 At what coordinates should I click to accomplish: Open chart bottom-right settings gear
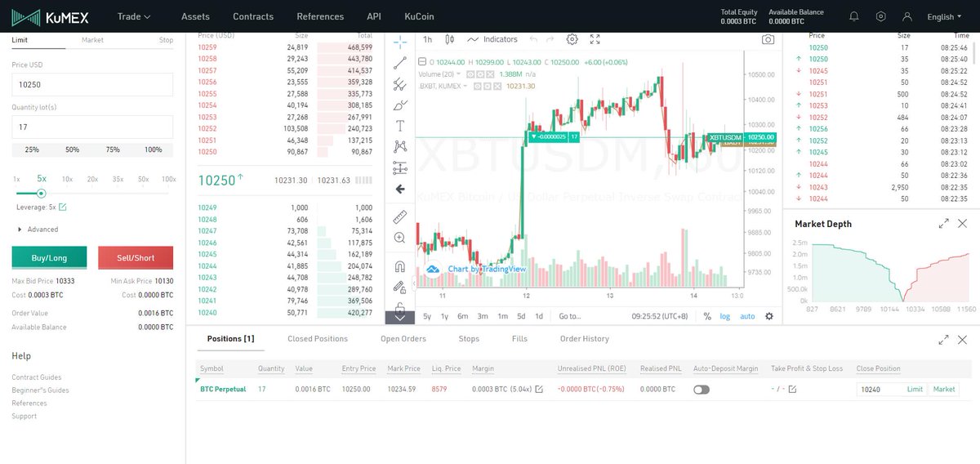(x=768, y=316)
